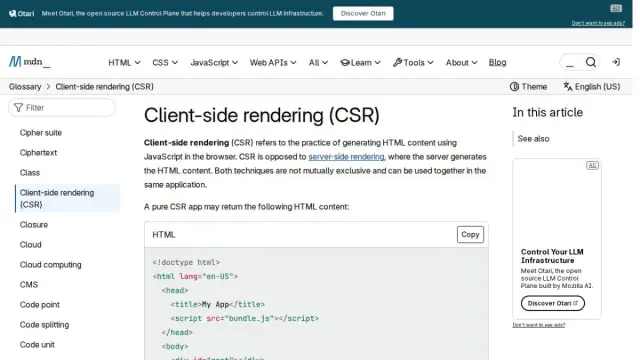This screenshot has width=640, height=360.
Task: Click Client-side rendering (CSR) breadcrumb
Action: tap(104, 87)
